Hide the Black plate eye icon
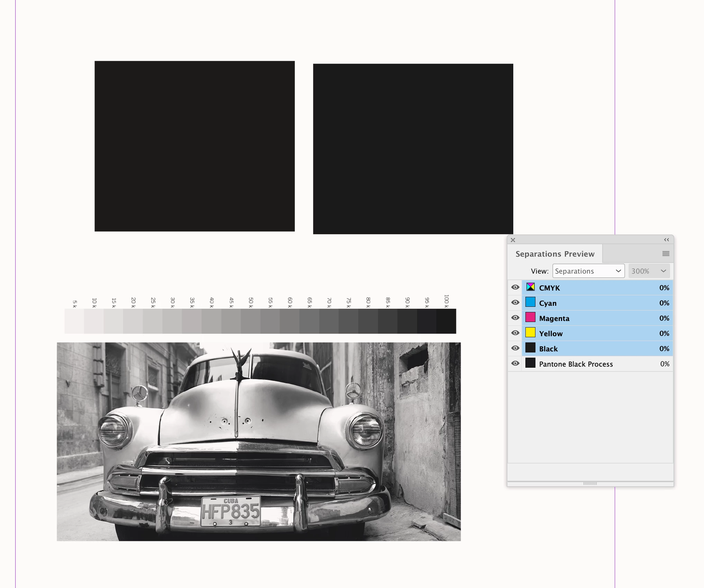 [515, 348]
